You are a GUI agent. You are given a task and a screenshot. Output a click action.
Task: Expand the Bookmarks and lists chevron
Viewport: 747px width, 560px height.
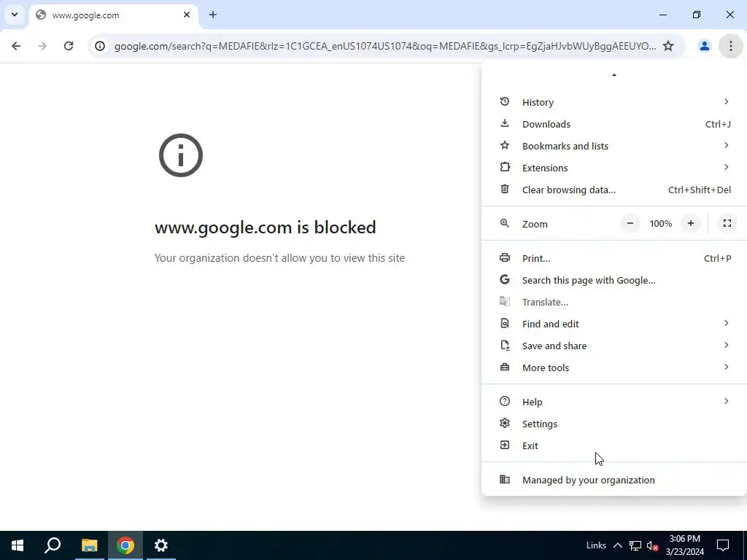tap(726, 145)
